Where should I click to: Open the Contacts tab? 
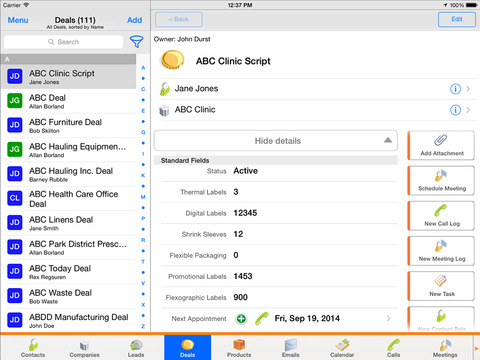33,348
